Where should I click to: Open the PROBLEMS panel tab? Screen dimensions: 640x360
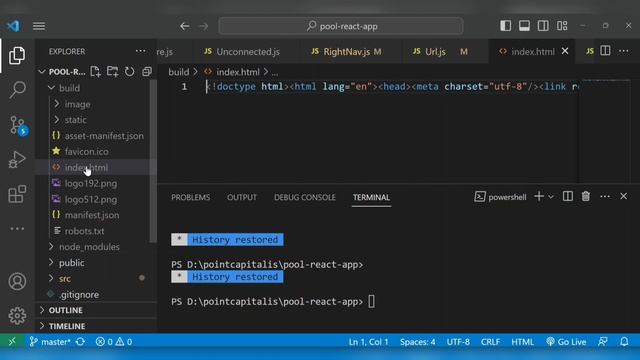click(191, 197)
